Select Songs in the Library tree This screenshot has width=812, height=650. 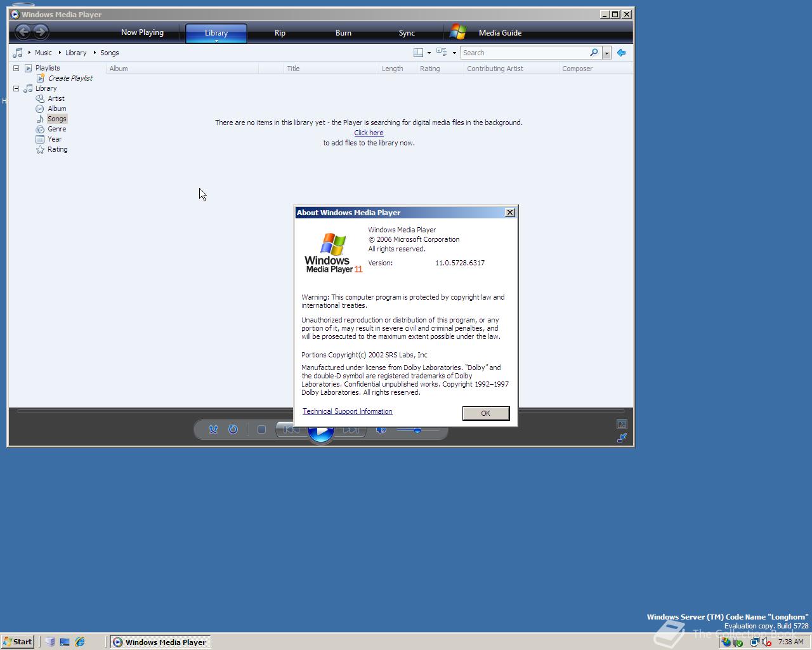tap(56, 119)
